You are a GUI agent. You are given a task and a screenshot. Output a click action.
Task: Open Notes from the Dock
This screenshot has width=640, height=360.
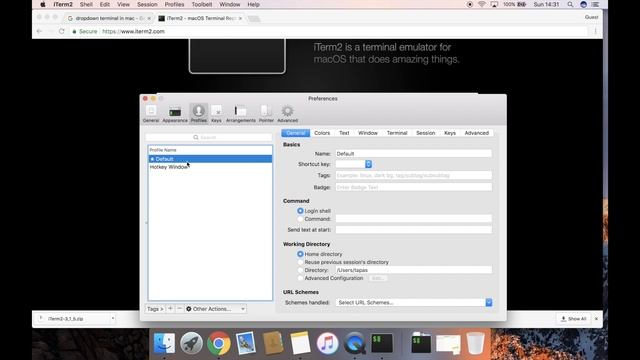(300, 343)
